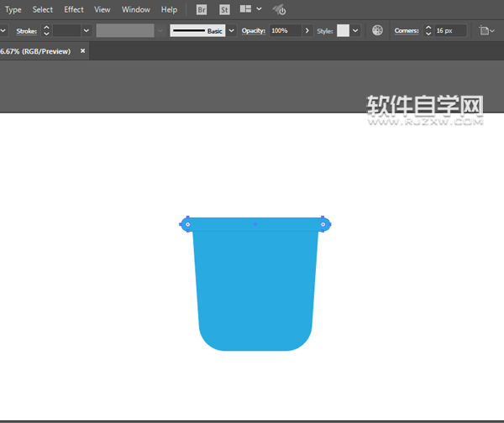This screenshot has height=423, width=504.
Task: Click the Corners radius stepper arrows
Action: [x=428, y=30]
